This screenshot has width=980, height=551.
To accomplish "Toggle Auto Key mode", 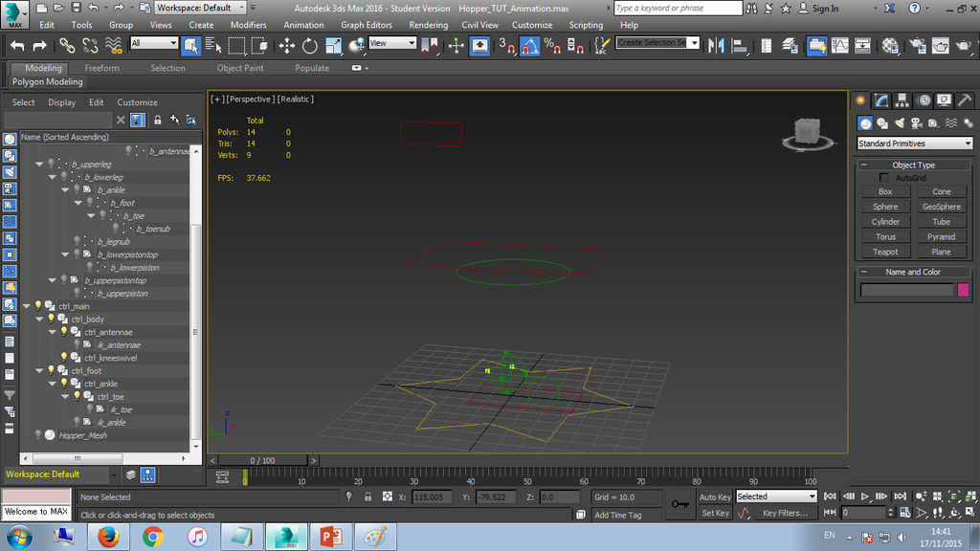I will tap(715, 497).
